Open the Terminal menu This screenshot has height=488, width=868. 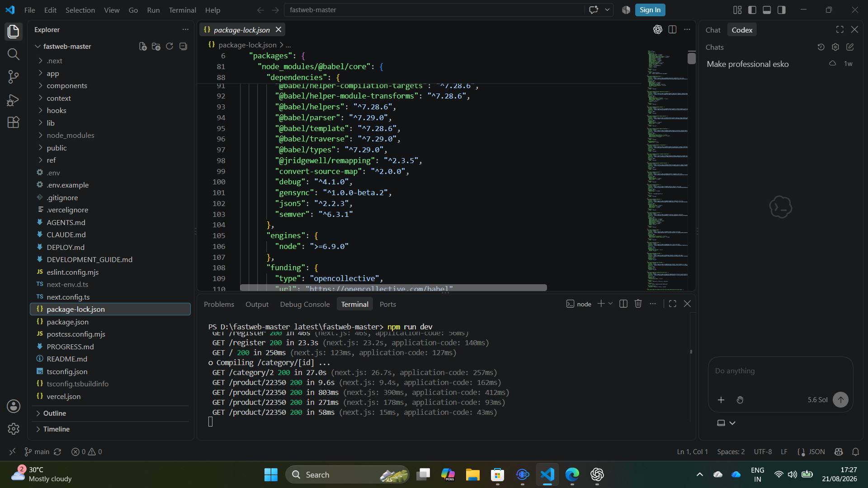(x=182, y=10)
